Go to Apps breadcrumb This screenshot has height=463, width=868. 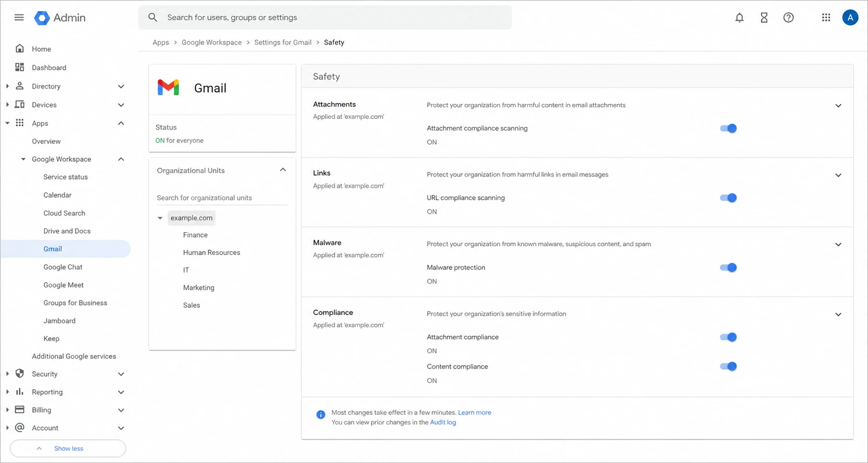[161, 42]
